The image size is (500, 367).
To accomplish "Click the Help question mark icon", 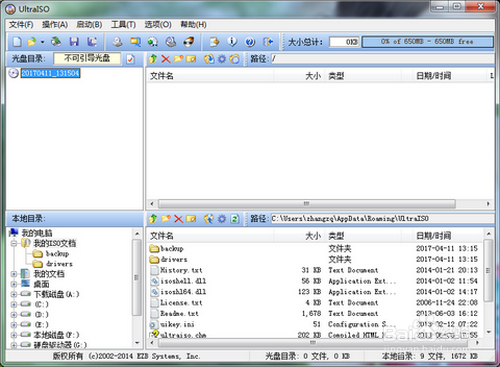I will (x=250, y=42).
